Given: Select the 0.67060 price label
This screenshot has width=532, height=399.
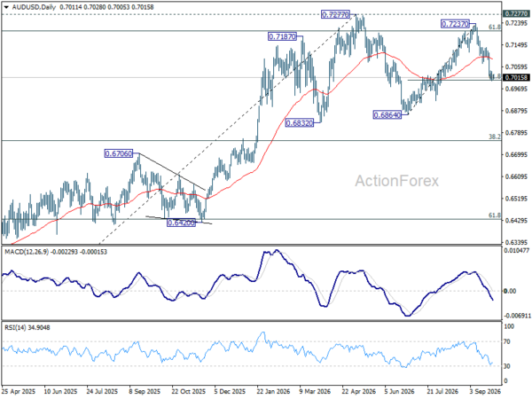Looking at the screenshot, I should [x=119, y=153].
